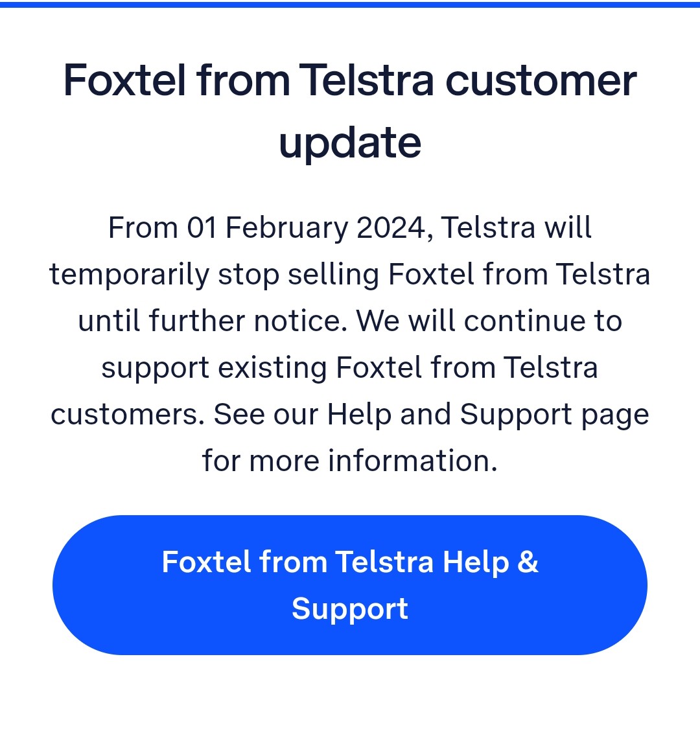This screenshot has width=700, height=729.
Task: Click the word "information." in the paragraph
Action: [413, 461]
